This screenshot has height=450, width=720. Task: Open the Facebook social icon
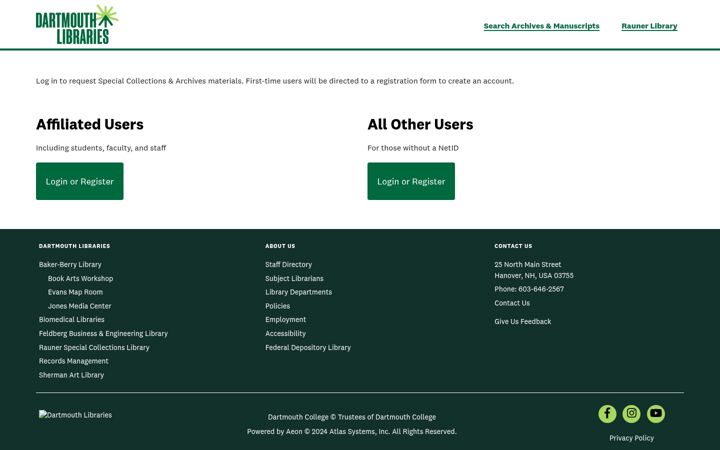tap(607, 414)
